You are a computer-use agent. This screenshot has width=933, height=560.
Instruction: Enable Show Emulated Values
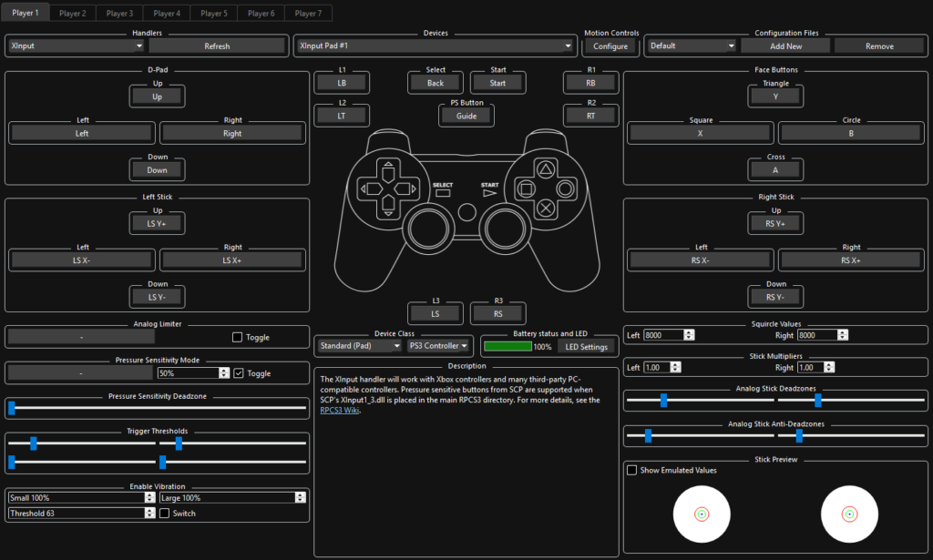tap(632, 470)
